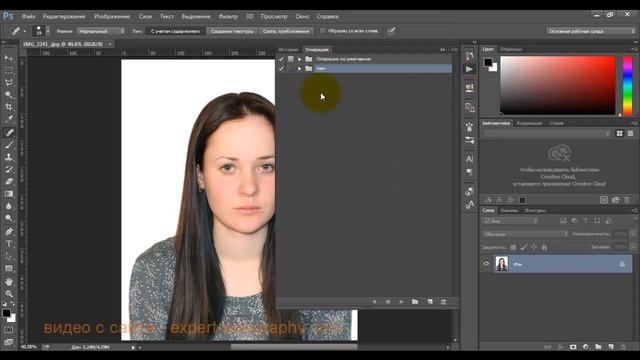Screen dimensions: 640x360
Task: Click inside the color picker gradient field
Action: click(558, 85)
